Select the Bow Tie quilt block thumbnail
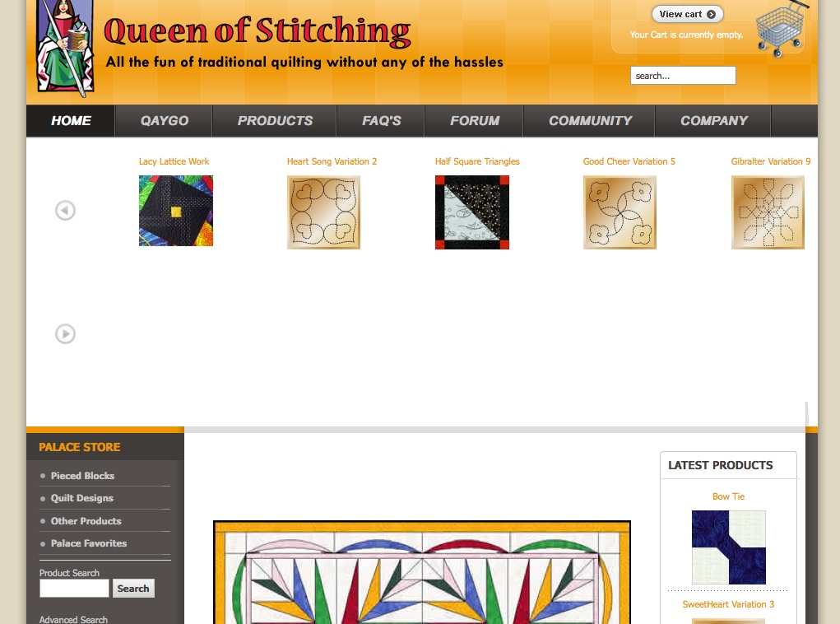 729,547
